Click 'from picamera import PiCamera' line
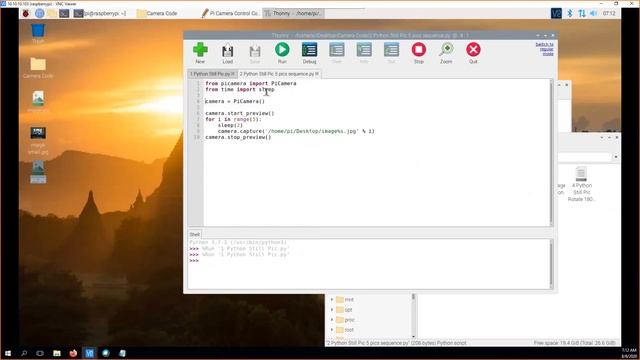 tap(251, 83)
